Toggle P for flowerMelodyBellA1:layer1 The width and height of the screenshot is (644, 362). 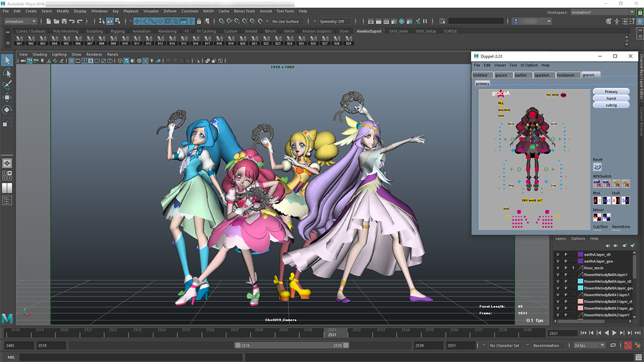tap(565, 294)
